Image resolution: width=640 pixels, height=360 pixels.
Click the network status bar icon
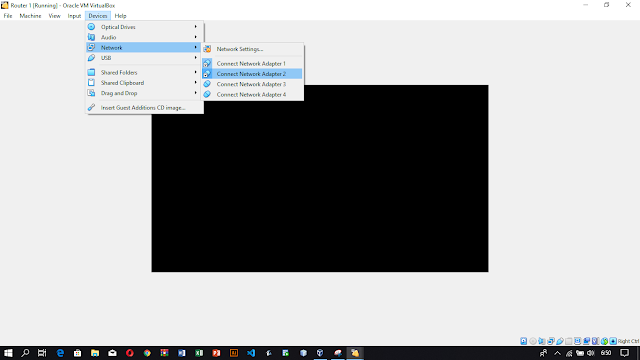(x=551, y=341)
